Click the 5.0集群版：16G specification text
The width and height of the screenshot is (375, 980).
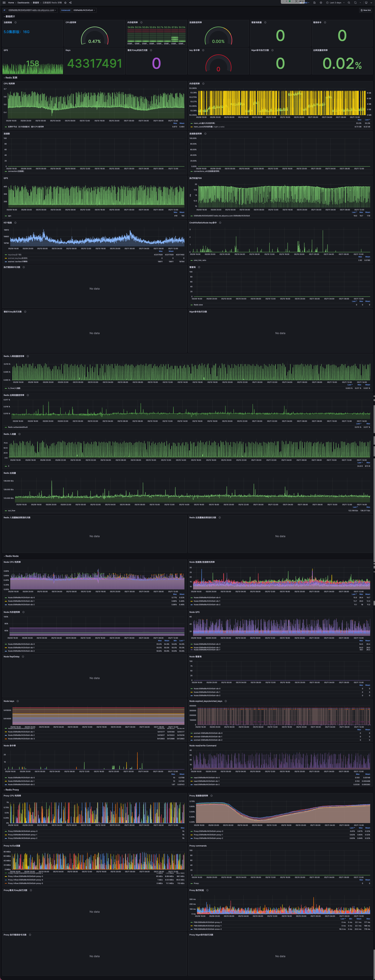click(x=17, y=32)
